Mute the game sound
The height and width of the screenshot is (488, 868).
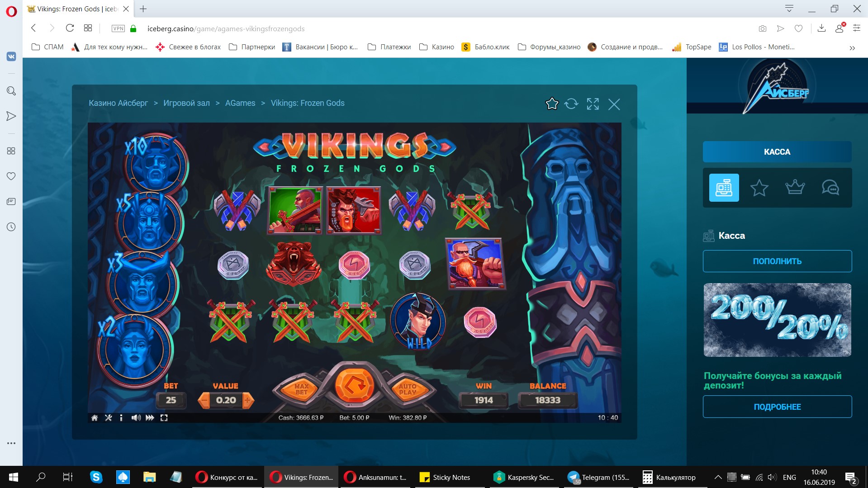coord(136,418)
